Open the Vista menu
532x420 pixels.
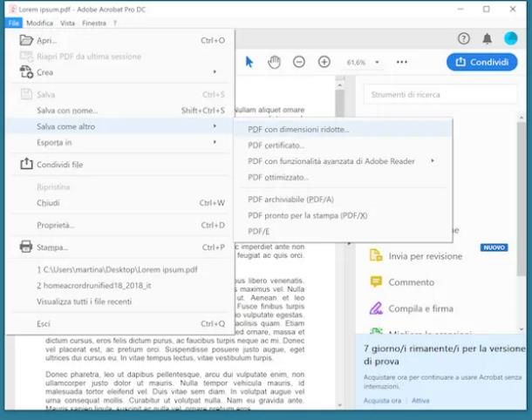67,23
